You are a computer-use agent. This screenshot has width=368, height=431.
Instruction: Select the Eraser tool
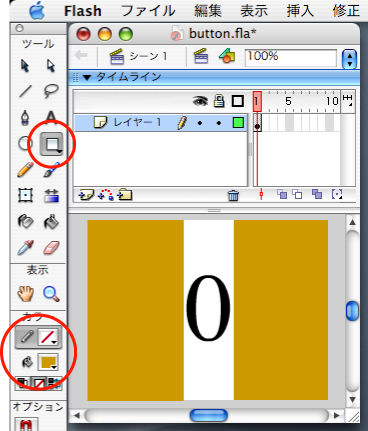tap(51, 248)
